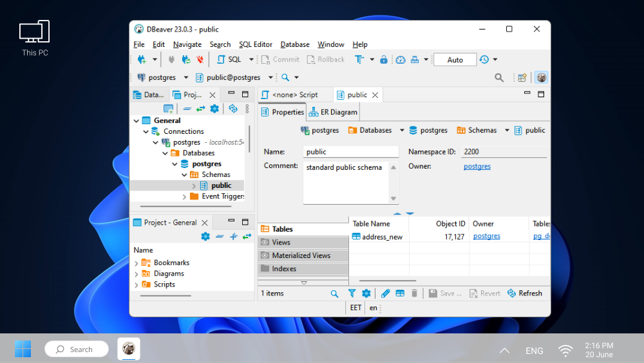The image size is (644, 363).
Task: Open the SQL Editor menu
Action: [256, 44]
